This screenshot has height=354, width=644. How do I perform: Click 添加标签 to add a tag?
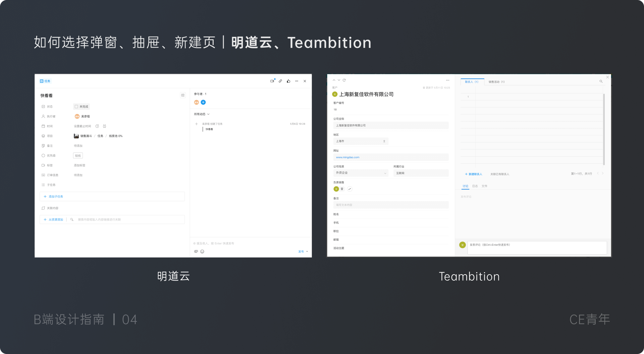pos(79,165)
